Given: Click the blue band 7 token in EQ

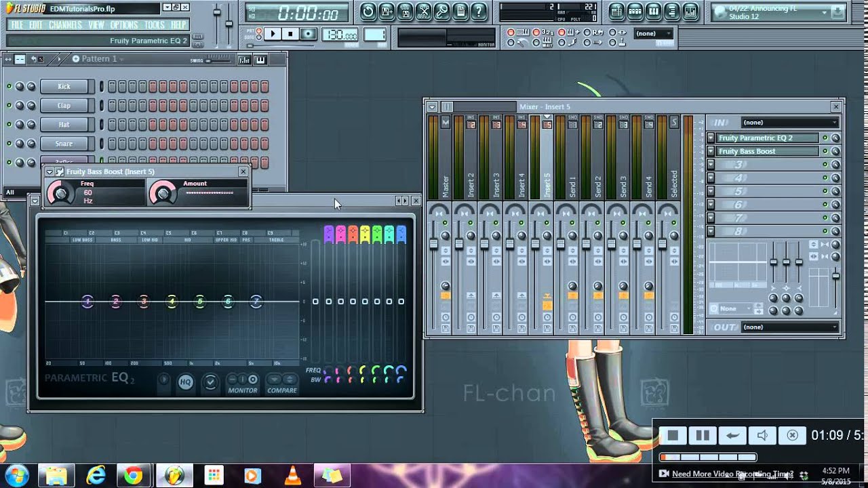Looking at the screenshot, I should (x=256, y=302).
